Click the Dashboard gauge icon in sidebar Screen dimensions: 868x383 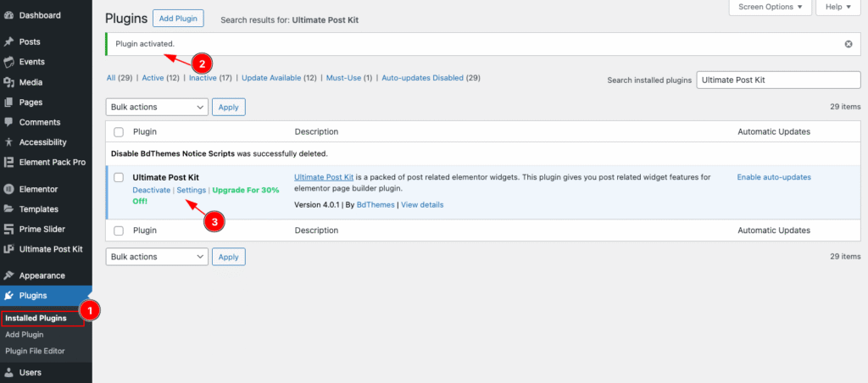tap(8, 15)
